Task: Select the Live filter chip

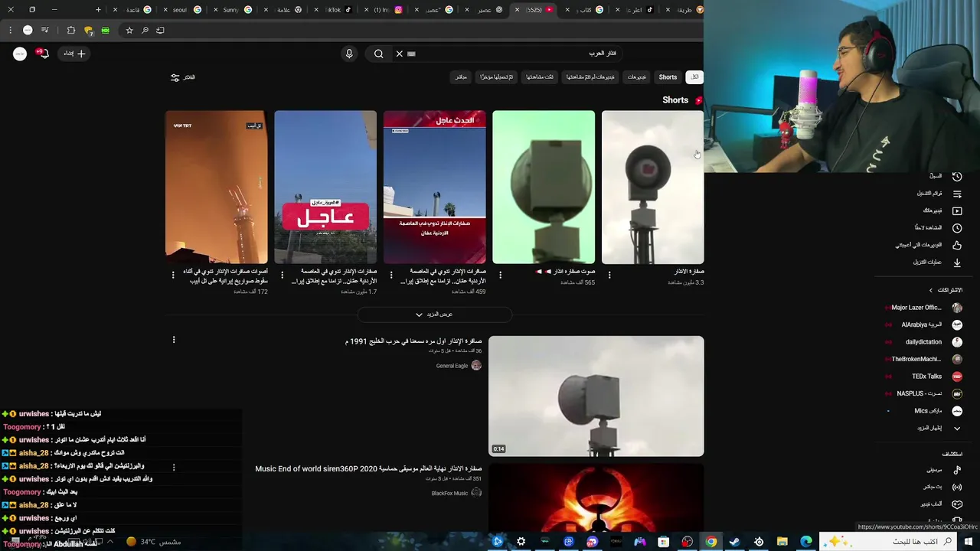Action: tap(461, 77)
